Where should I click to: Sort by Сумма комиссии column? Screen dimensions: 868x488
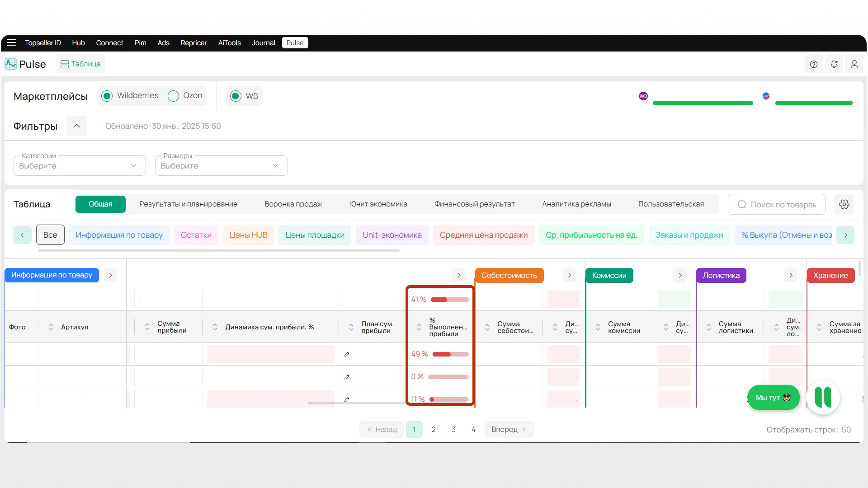click(x=598, y=327)
